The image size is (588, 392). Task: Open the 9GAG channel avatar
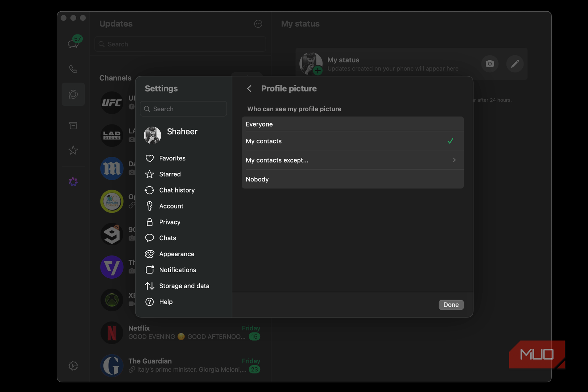click(112, 234)
